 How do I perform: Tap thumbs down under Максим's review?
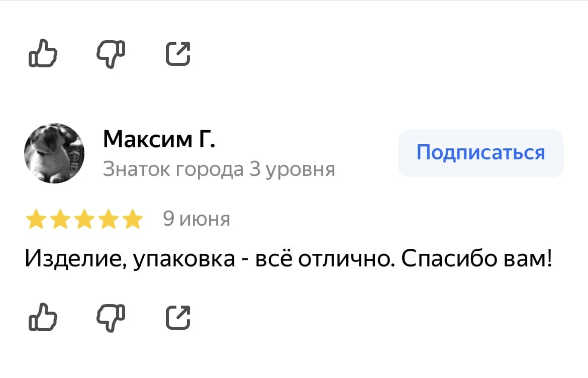[111, 317]
